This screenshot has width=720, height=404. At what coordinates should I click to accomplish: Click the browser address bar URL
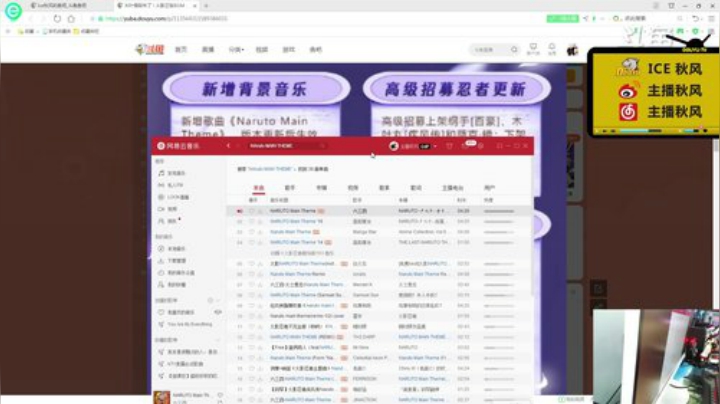click(167, 19)
